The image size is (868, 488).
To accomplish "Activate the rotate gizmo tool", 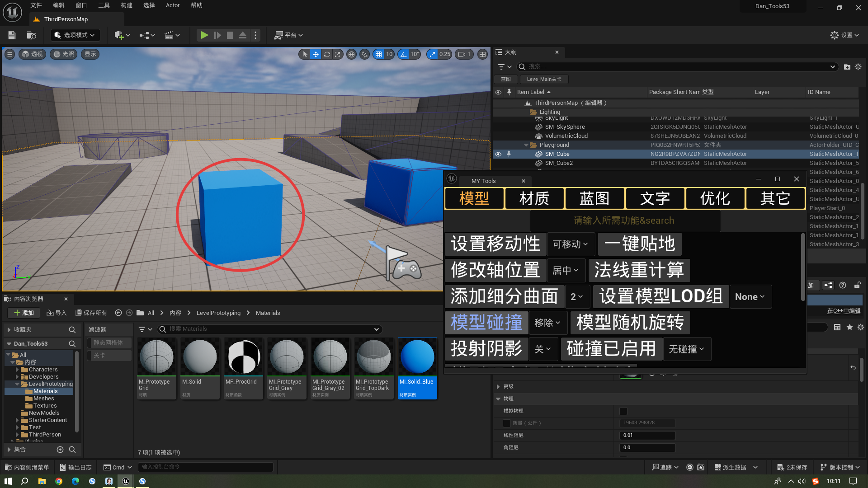I will (x=327, y=54).
